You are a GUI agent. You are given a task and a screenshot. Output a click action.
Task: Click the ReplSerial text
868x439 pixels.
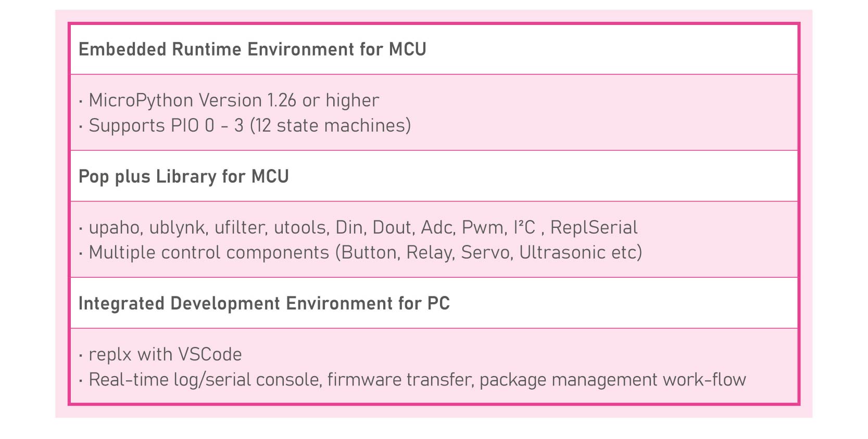(594, 227)
